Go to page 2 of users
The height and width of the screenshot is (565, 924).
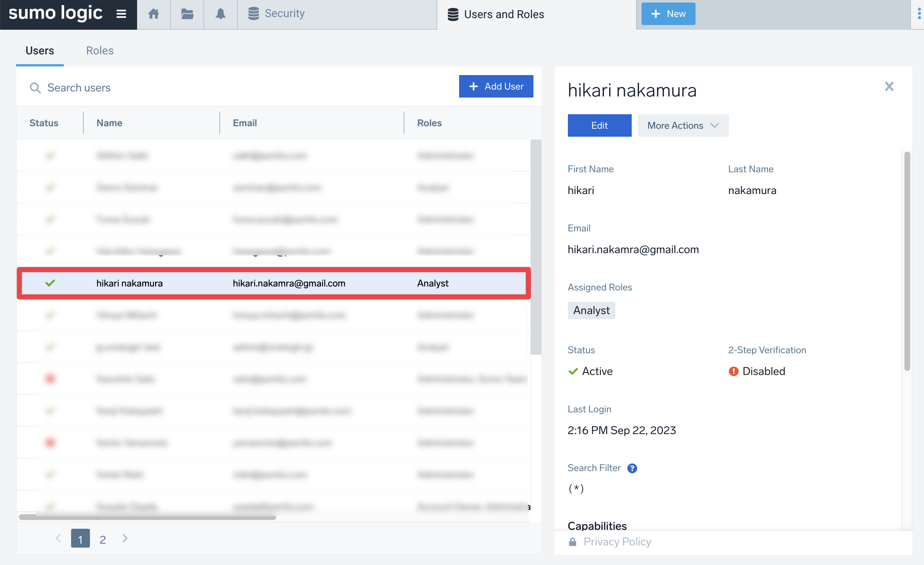coord(103,539)
